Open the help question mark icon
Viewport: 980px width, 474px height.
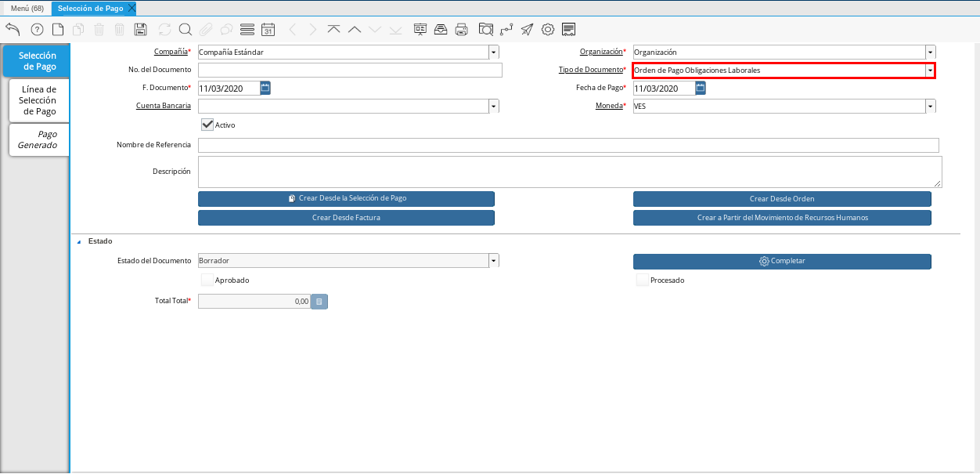[37, 30]
